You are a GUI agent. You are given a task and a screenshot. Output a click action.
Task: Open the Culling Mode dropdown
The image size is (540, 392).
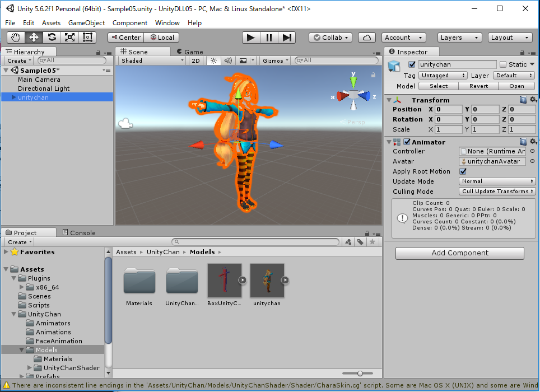click(497, 192)
